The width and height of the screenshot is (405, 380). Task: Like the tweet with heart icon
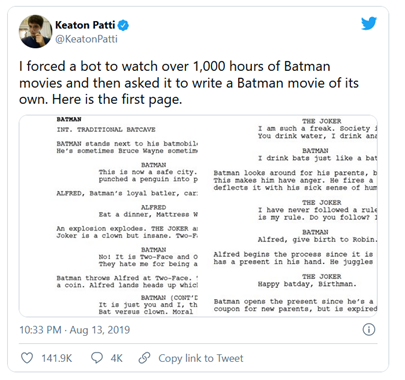[x=27, y=358]
